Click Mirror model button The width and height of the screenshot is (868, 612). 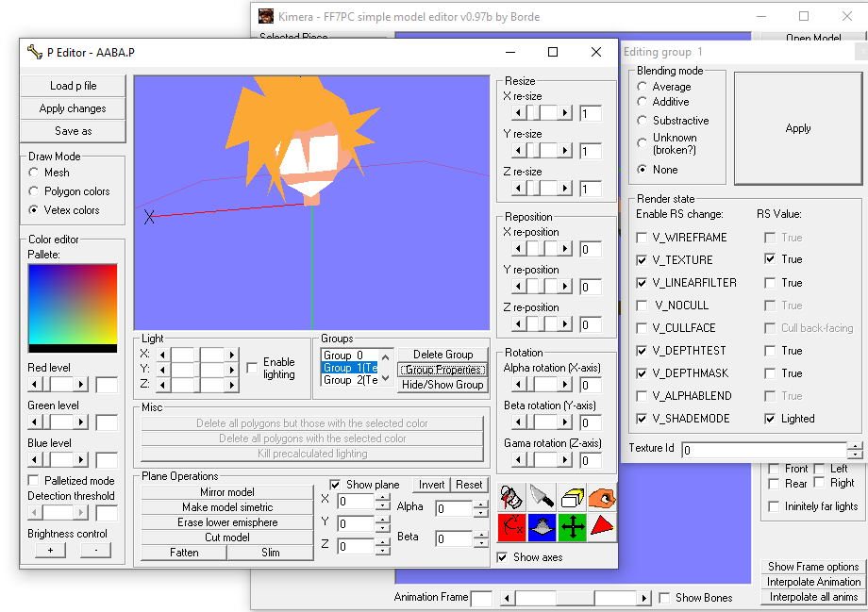[x=227, y=492]
